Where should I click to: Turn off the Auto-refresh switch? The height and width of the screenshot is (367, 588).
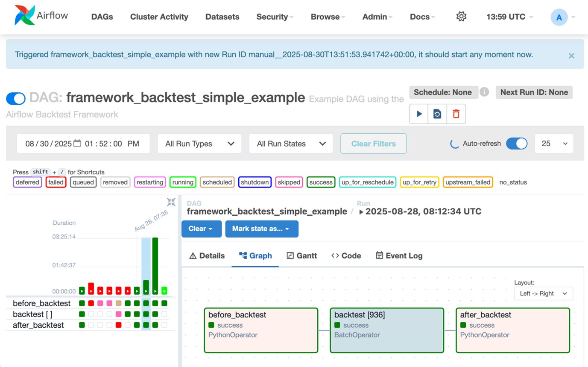pyautogui.click(x=517, y=144)
